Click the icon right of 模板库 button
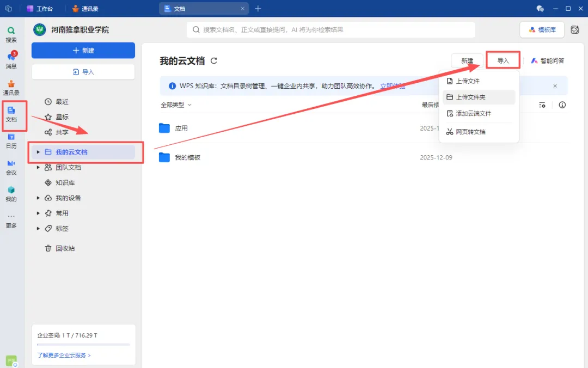Screen dimensions: 588x368 575,29
